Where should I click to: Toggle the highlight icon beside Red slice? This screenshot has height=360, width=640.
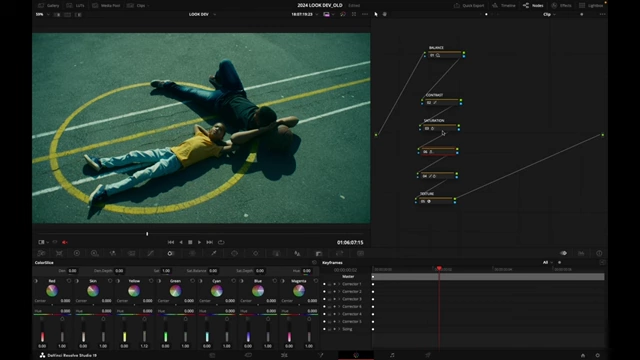pos(36,281)
